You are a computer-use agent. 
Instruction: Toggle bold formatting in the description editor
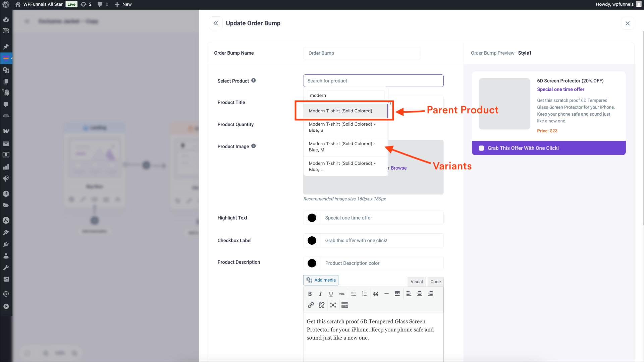click(310, 294)
